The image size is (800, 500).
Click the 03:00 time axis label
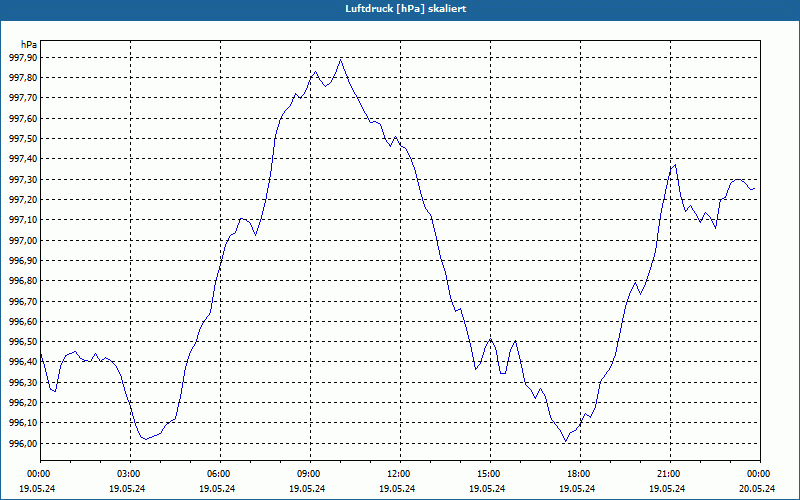point(130,473)
